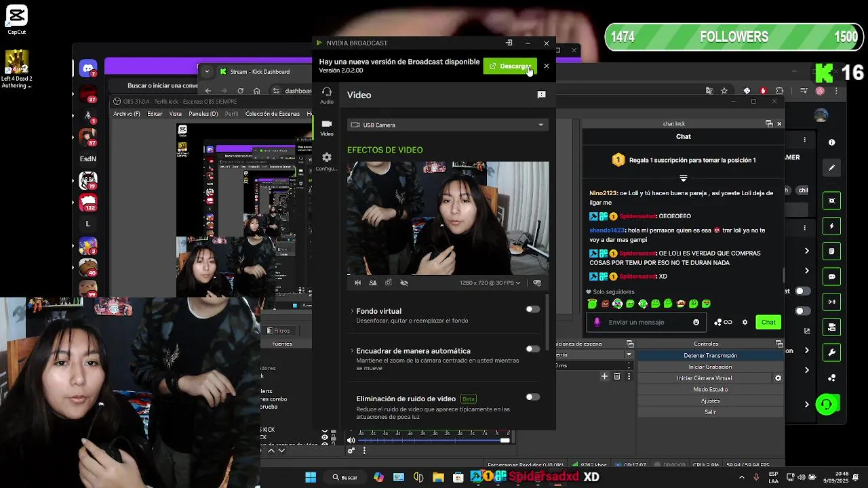Remove transition with trash icon
Image resolution: width=868 pixels, height=488 pixels.
click(x=617, y=376)
